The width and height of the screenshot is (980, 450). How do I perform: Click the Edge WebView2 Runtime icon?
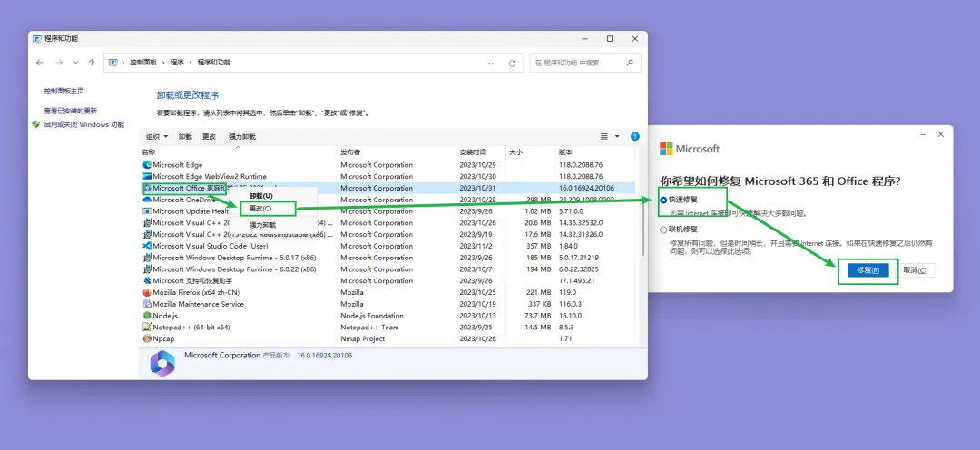tap(148, 176)
